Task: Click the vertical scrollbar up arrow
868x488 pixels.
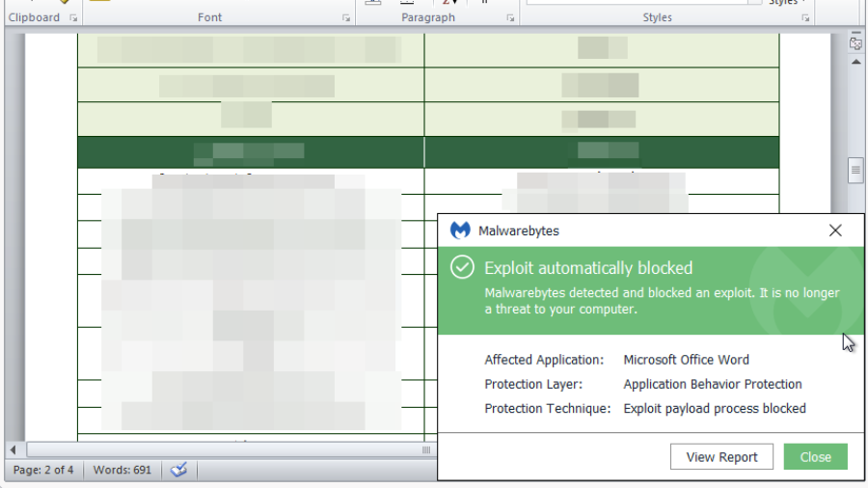Action: 855,63
